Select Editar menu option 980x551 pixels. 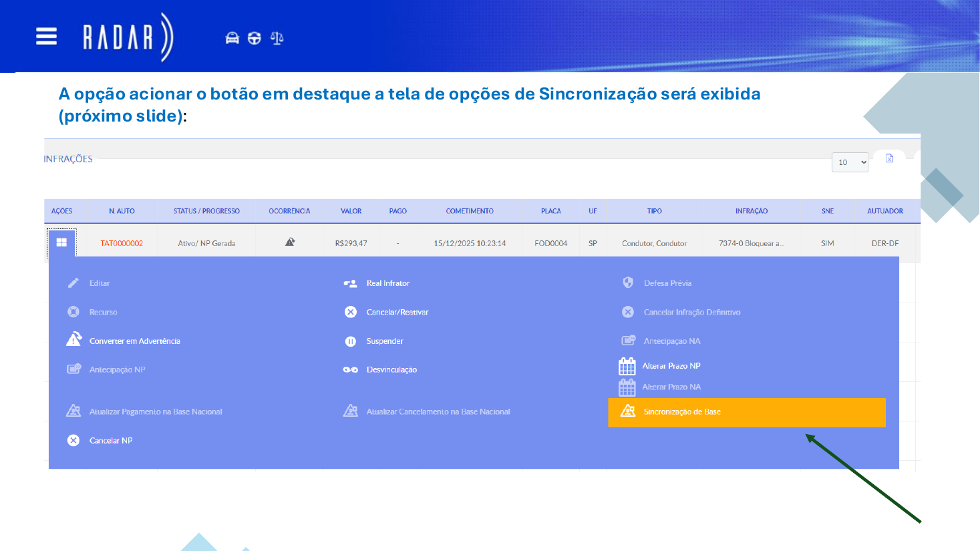[x=100, y=283]
